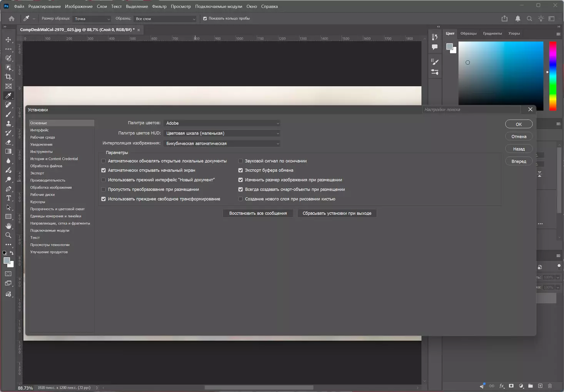This screenshot has width=564, height=392.
Task: Select the Crop tool
Action: click(x=8, y=77)
